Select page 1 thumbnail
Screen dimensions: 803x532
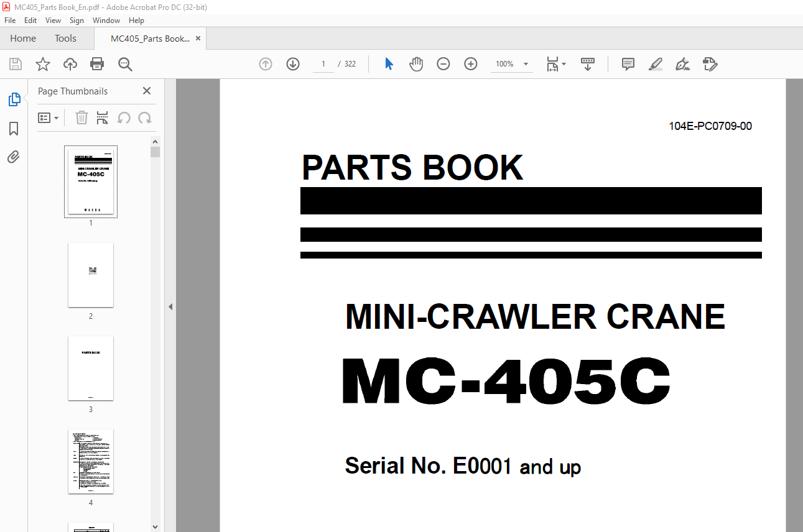point(91,182)
